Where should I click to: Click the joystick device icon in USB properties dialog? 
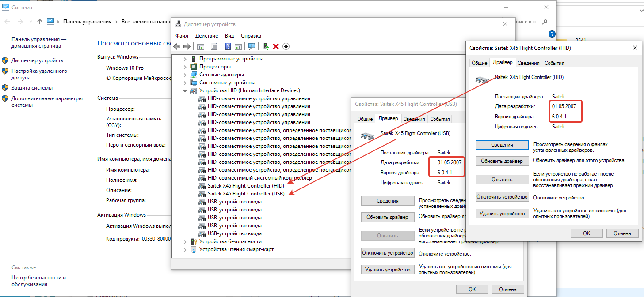point(368,135)
